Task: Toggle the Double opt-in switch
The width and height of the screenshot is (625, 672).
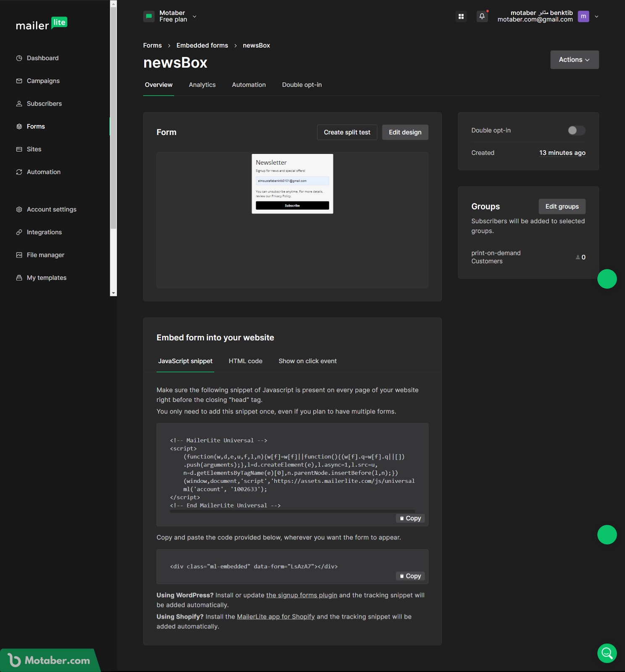Action: 576,131
